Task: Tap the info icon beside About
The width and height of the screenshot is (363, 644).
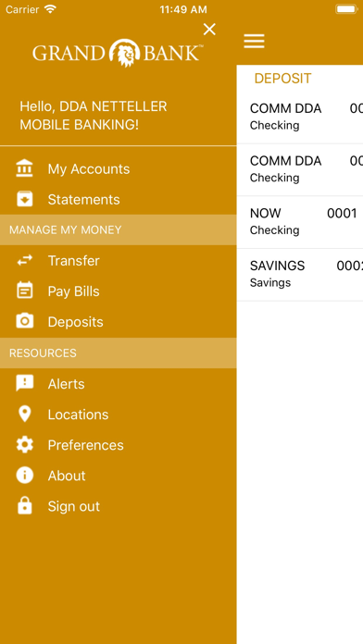Action: (x=24, y=476)
